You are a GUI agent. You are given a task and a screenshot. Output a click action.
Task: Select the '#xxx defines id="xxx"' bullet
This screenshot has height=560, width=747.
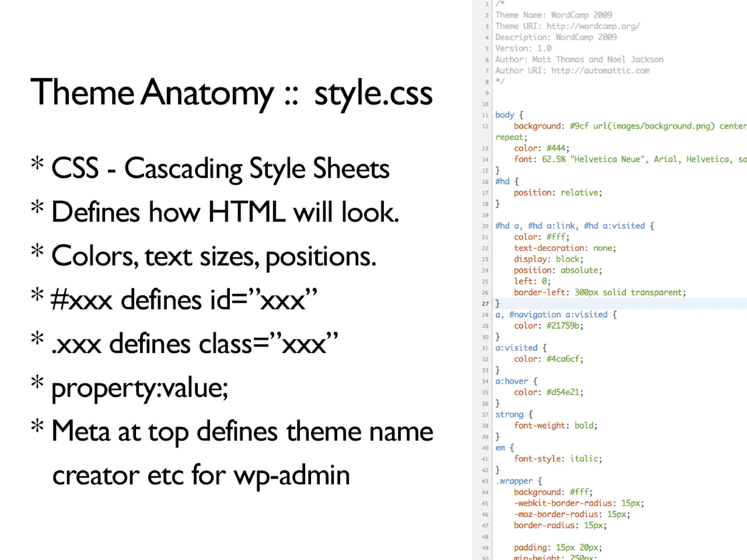pyautogui.click(x=184, y=300)
